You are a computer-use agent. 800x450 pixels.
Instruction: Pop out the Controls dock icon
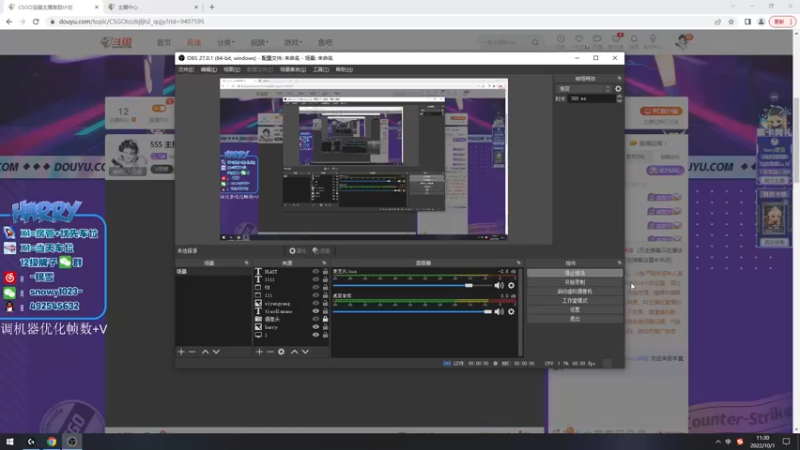(619, 263)
